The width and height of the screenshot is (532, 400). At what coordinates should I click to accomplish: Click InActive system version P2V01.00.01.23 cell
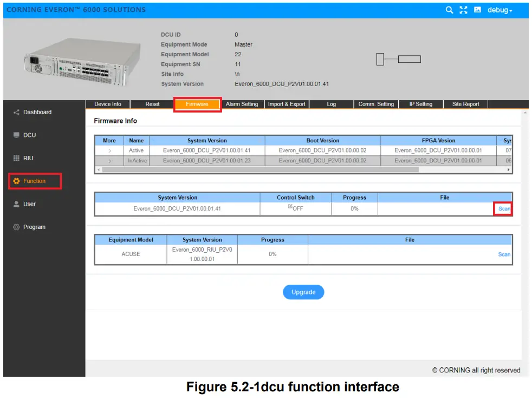click(207, 161)
